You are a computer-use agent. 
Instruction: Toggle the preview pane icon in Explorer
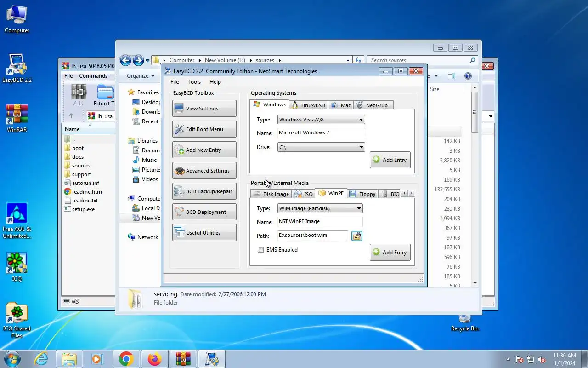452,76
